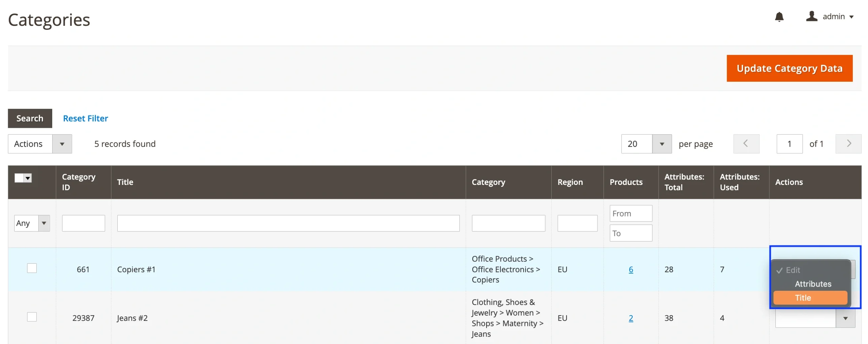
Task: Choose Attributes in the Edit menu
Action: coord(813,284)
